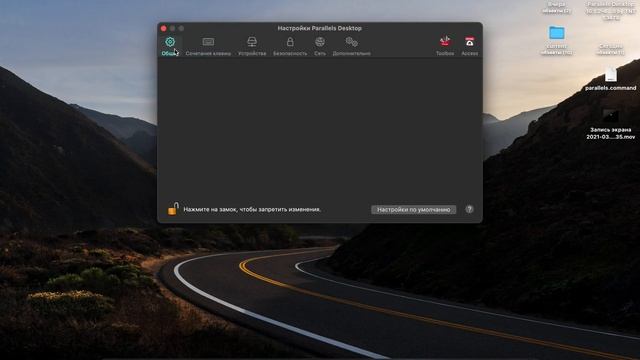Open Parallels Access icon

[x=469, y=46]
